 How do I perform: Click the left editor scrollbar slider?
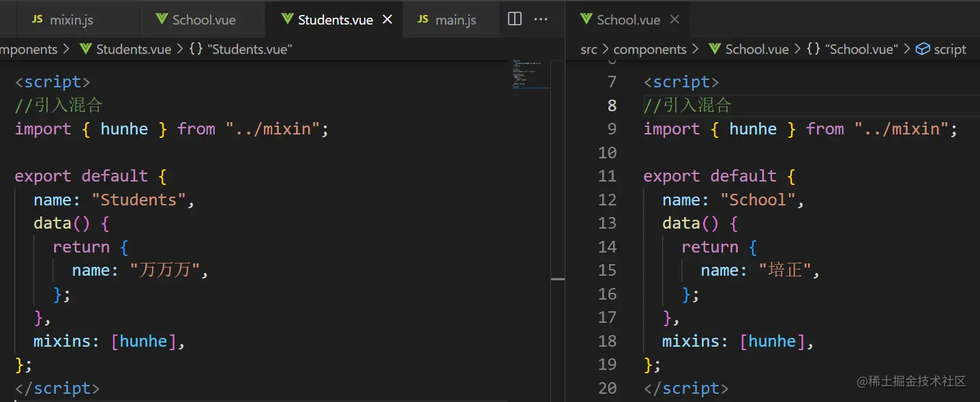pyautogui.click(x=558, y=279)
